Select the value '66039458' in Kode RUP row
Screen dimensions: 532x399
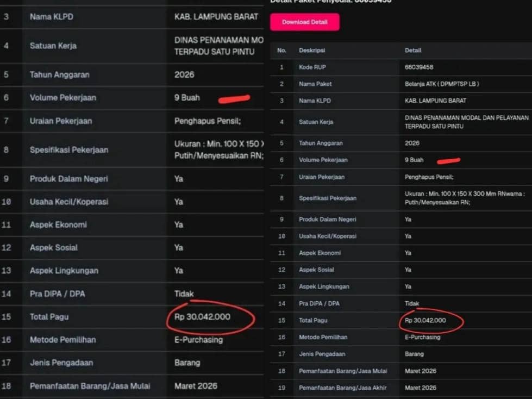pyautogui.click(x=418, y=67)
